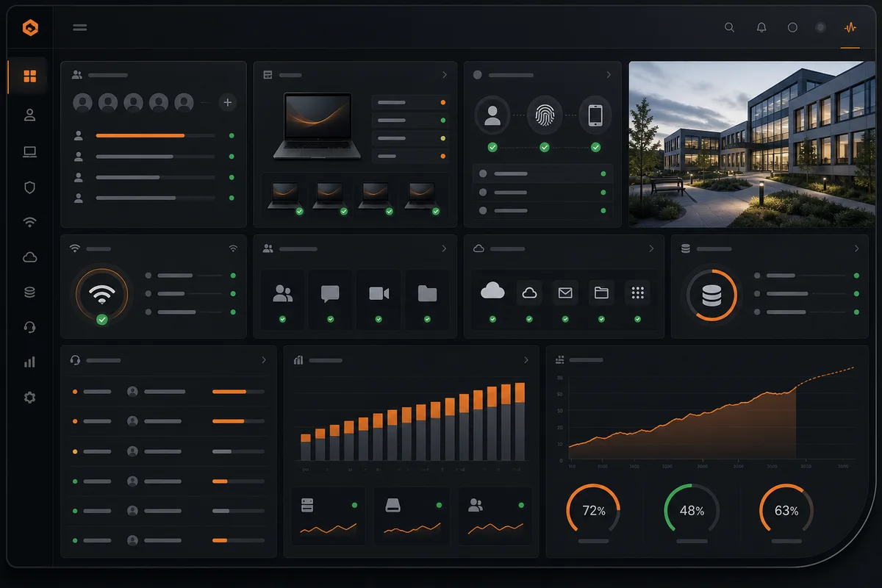This screenshot has height=588, width=882.
Task: Open the apps grid dots tile
Action: tap(637, 293)
